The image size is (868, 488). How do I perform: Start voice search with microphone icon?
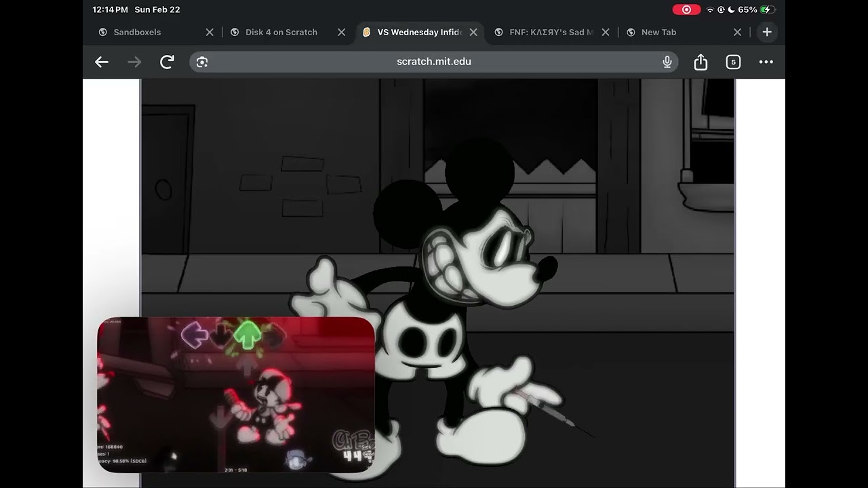pos(667,62)
